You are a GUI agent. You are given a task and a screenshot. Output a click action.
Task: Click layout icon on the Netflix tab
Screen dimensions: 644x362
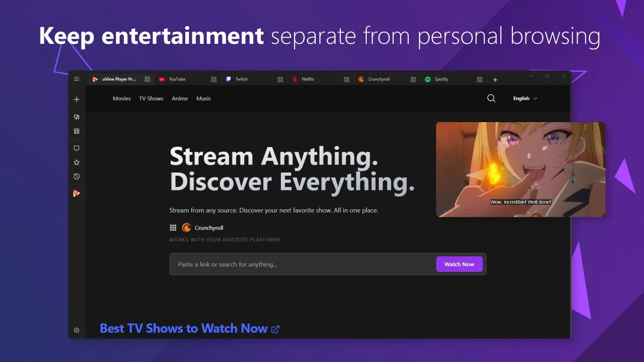click(x=347, y=79)
